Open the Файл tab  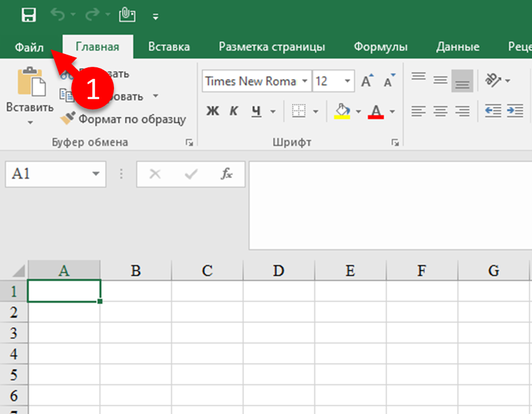(29, 47)
